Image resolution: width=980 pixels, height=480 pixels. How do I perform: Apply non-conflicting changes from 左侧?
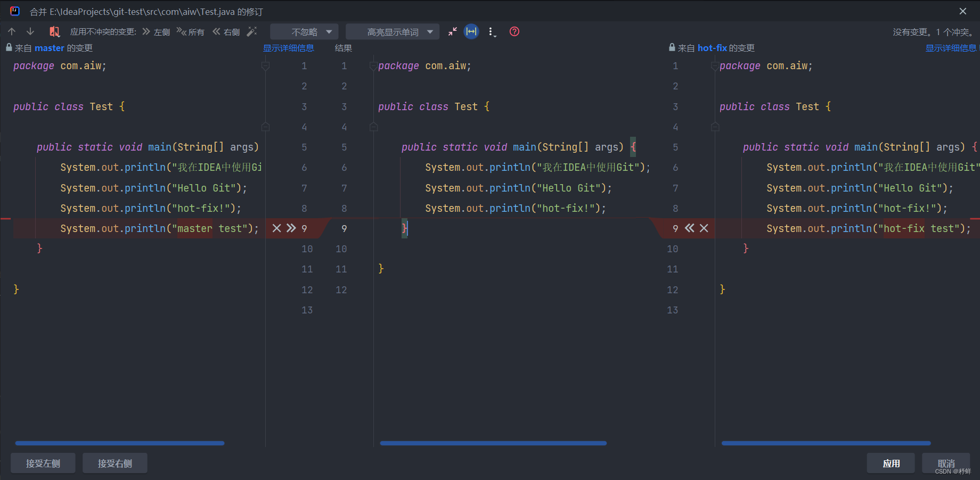click(156, 32)
